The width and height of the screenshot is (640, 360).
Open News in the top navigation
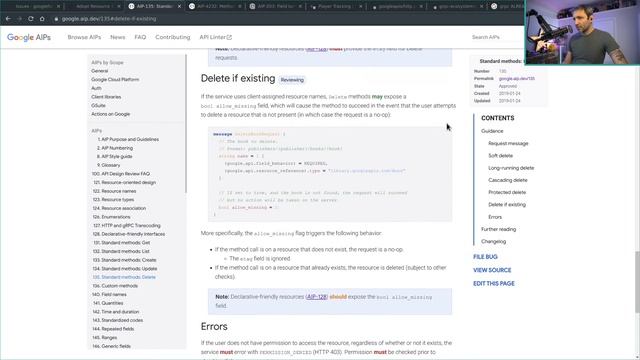tap(118, 37)
